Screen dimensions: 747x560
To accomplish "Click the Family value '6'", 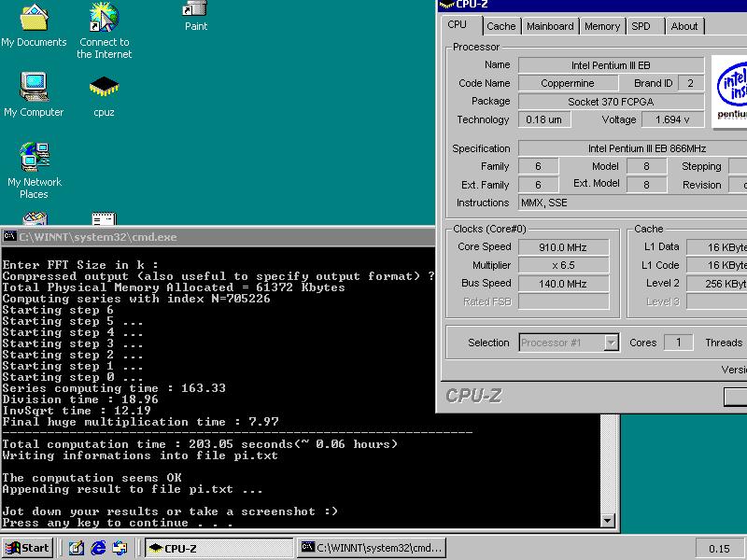I will [539, 166].
